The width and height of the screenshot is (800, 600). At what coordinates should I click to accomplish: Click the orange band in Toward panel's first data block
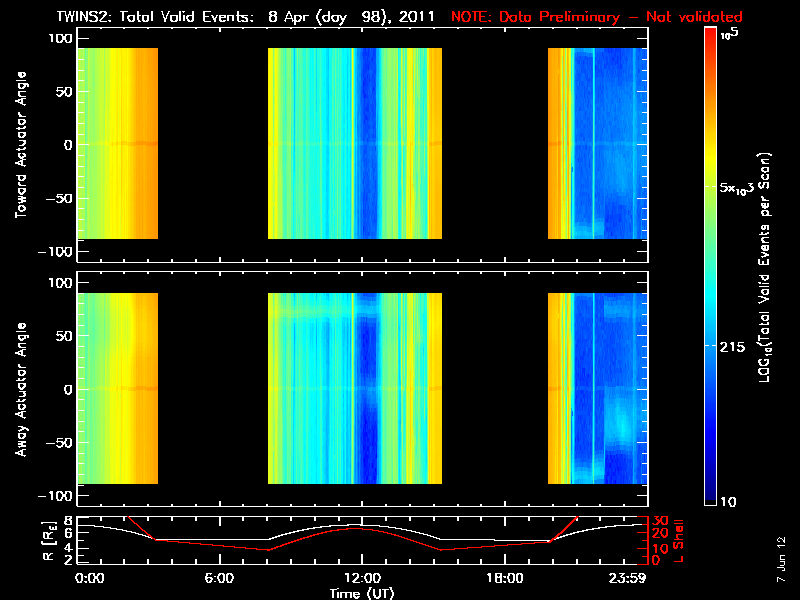coord(147,143)
